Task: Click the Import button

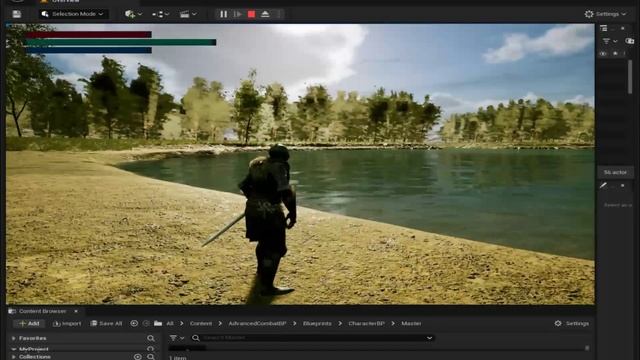Action: (67, 323)
